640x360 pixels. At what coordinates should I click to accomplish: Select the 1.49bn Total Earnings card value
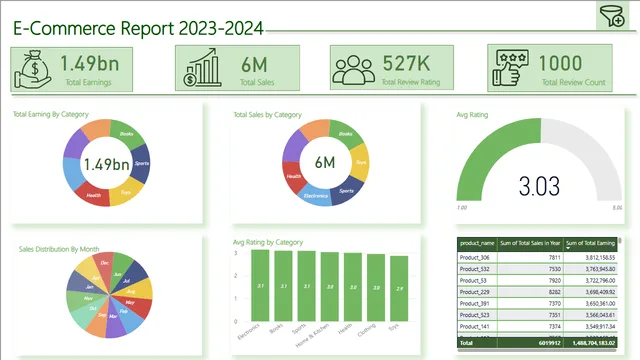point(89,63)
